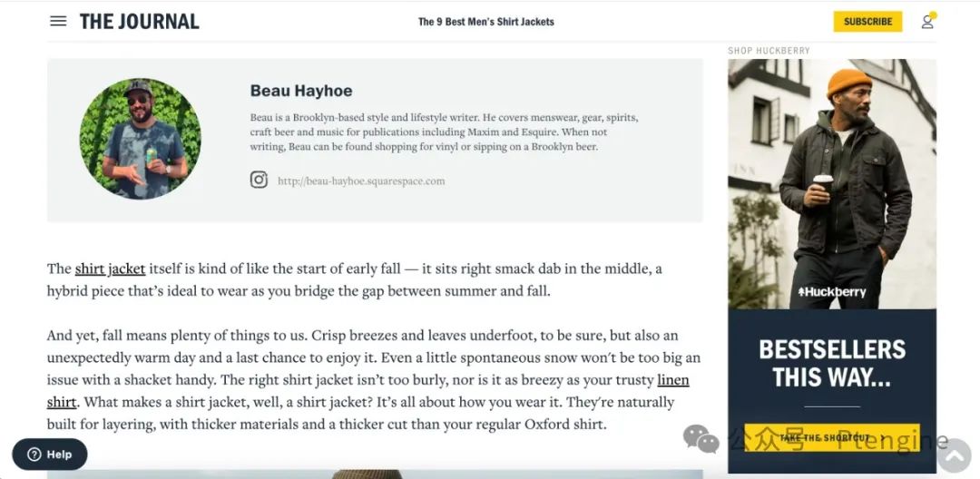Click 'The 9 Best Men's Shirt Jackets' title
Image resolution: width=980 pixels, height=479 pixels.
point(485,21)
